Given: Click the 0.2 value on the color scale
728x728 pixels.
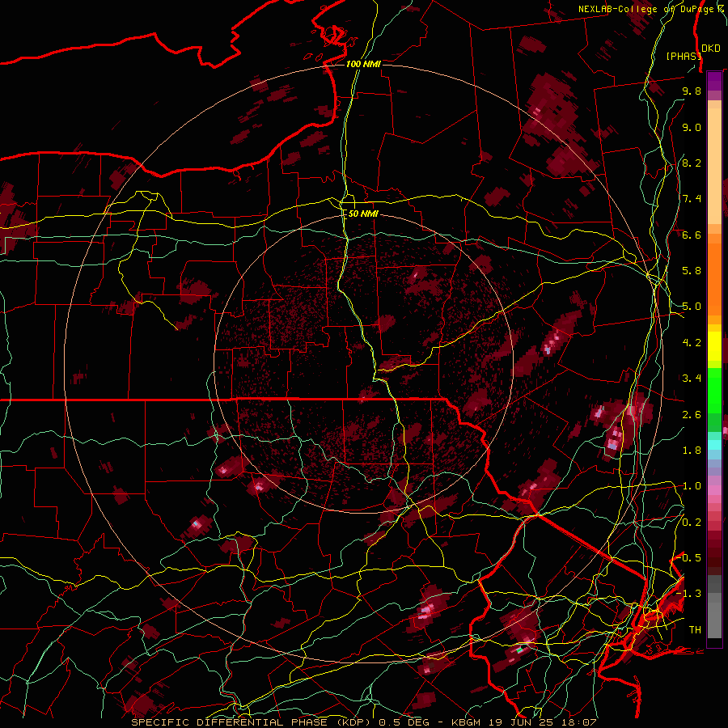Looking at the screenshot, I should tap(692, 523).
